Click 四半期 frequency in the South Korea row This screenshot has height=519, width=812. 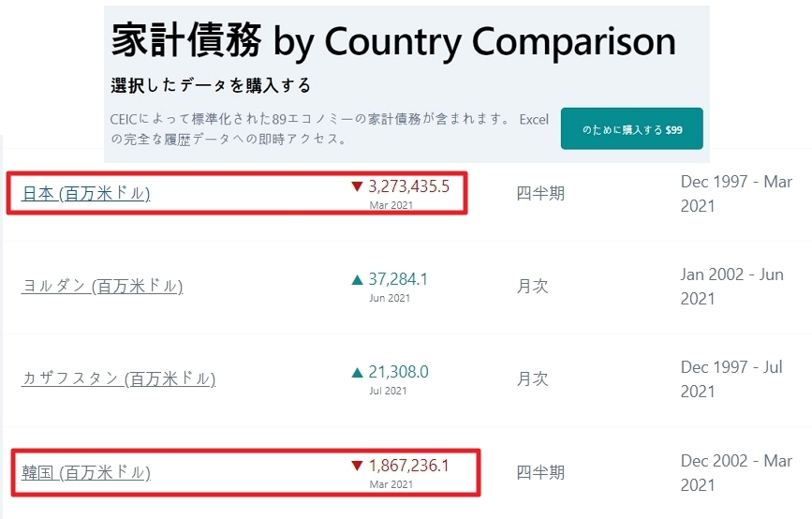540,472
